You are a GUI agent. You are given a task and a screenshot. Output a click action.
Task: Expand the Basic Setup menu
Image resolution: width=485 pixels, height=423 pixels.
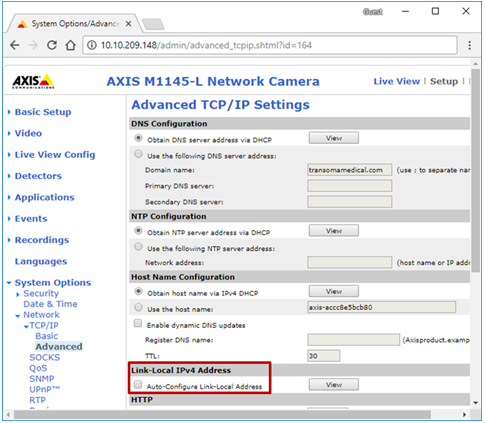point(43,112)
